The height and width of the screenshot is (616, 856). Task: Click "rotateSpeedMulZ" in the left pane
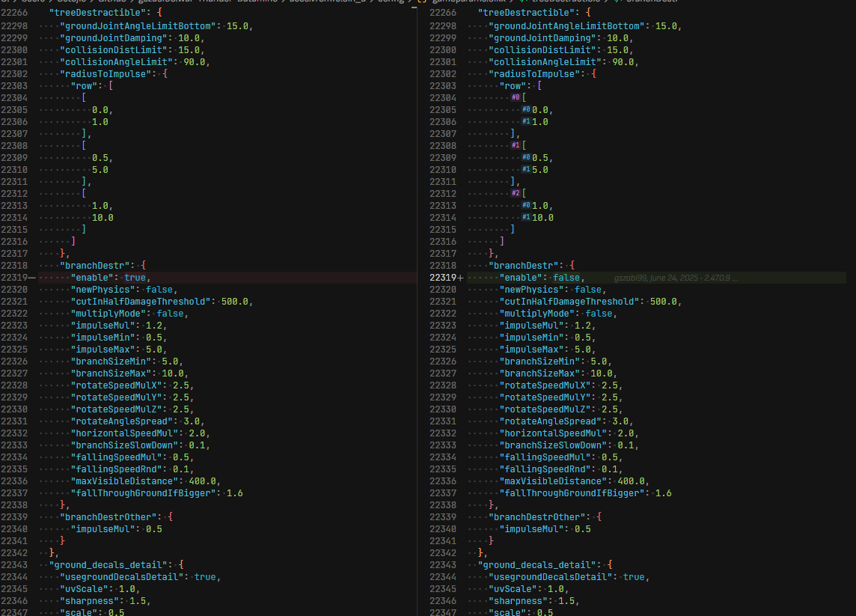116,409
